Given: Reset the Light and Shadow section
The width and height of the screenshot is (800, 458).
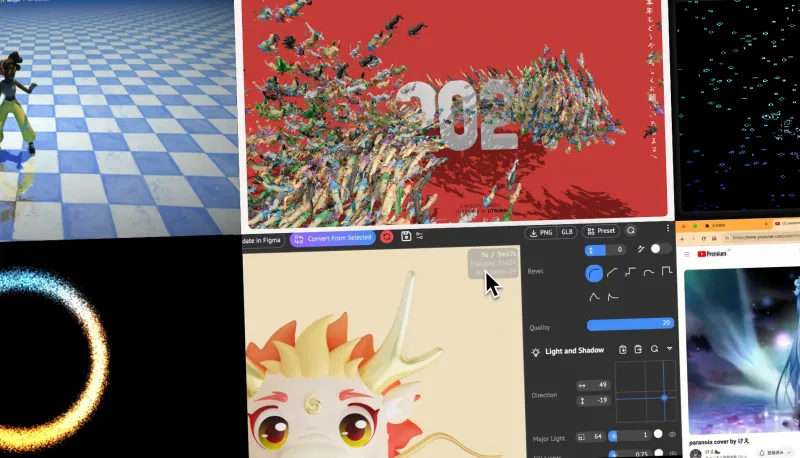Looking at the screenshot, I should pyautogui.click(x=655, y=349).
